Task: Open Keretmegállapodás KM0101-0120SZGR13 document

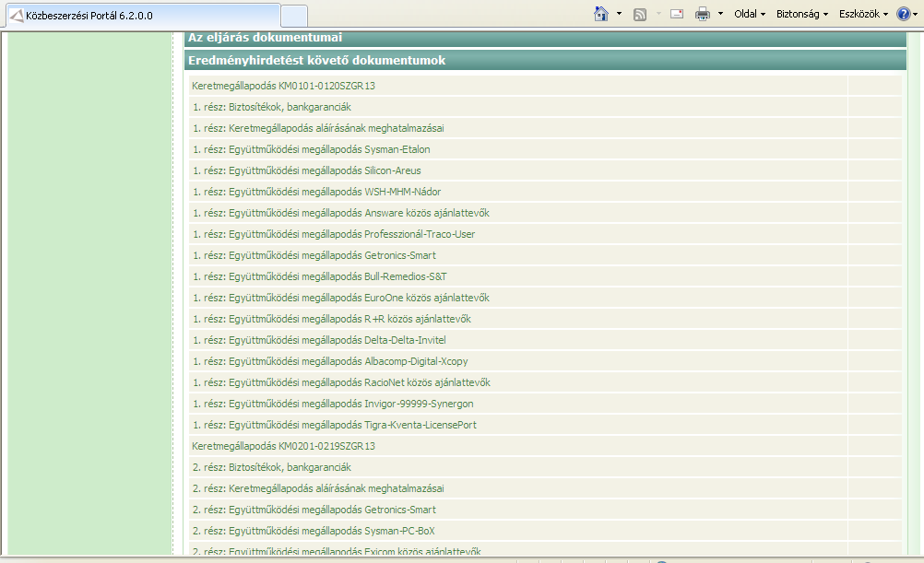Action: coord(283,86)
